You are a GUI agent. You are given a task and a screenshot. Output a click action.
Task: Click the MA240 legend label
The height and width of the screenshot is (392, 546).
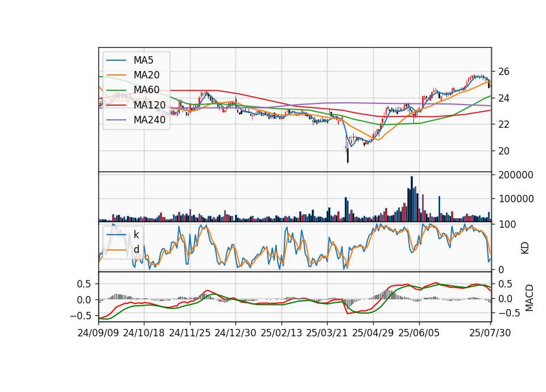point(150,120)
